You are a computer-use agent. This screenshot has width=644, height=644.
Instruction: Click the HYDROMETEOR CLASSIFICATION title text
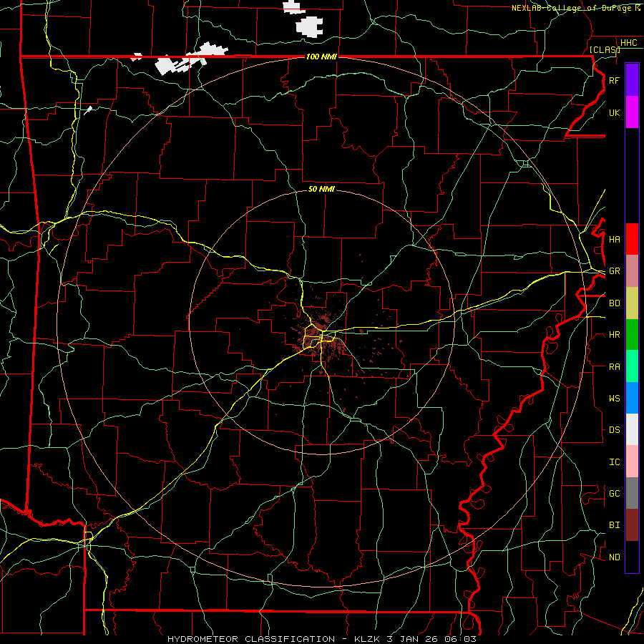pyautogui.click(x=251, y=639)
